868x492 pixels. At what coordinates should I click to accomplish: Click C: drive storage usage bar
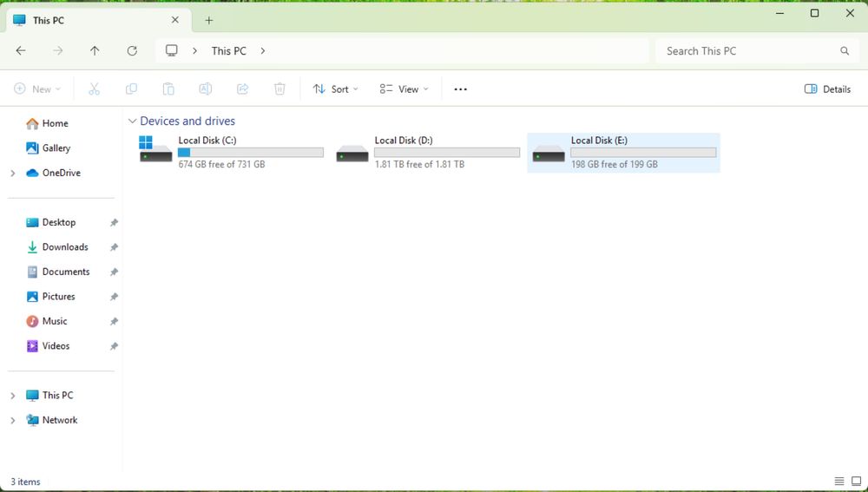(x=251, y=152)
